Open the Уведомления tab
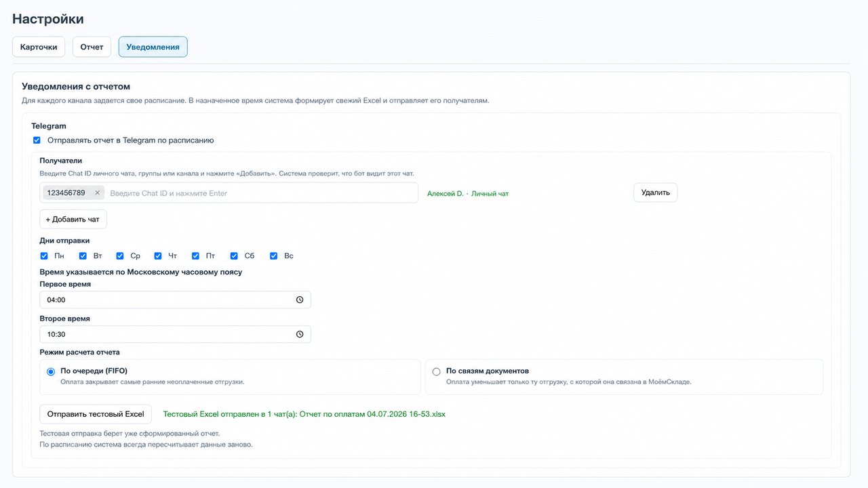The image size is (868, 488). pos(153,47)
